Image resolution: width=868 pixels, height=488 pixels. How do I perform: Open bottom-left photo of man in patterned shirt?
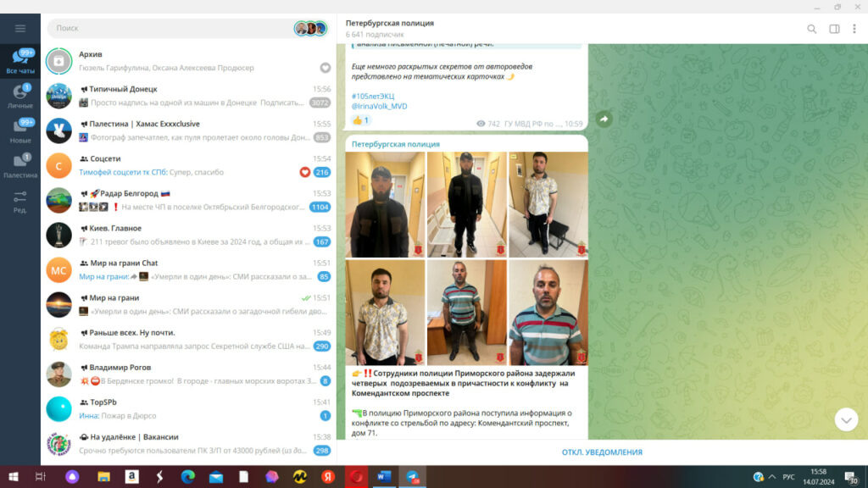click(x=386, y=313)
